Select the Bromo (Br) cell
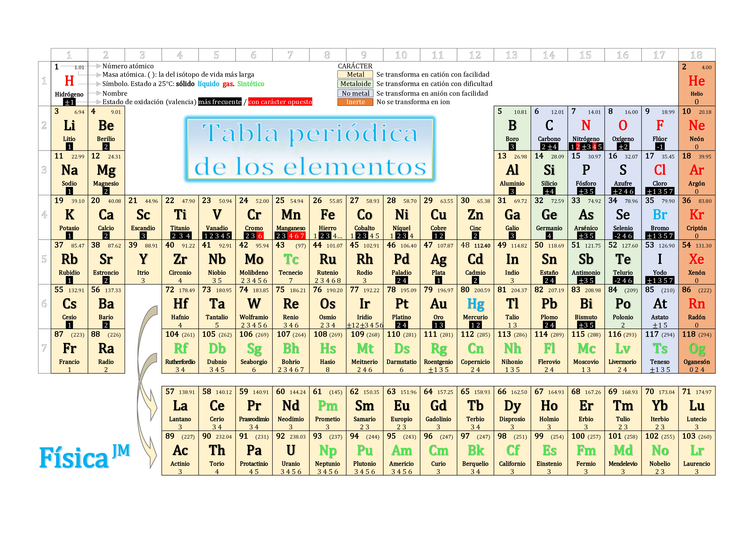Image resolution: width=756 pixels, height=535 pixels. [660, 217]
